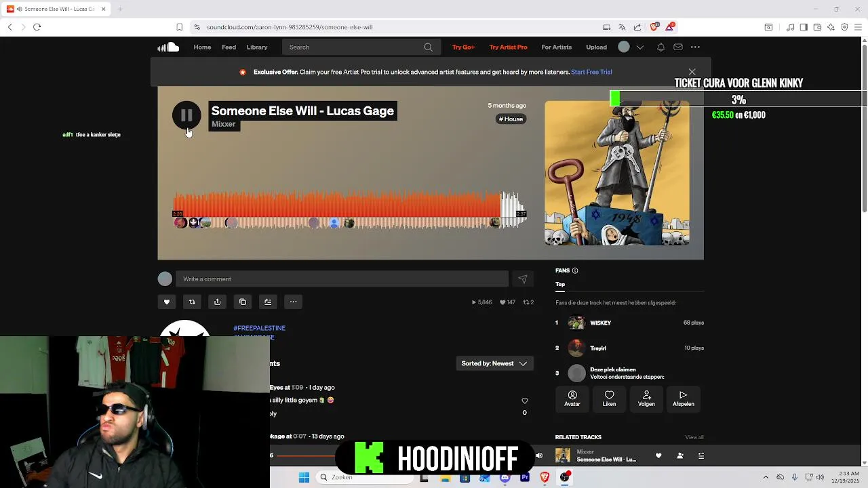Click the Volgen step button
This screenshot has width=868, height=488.
click(646, 398)
